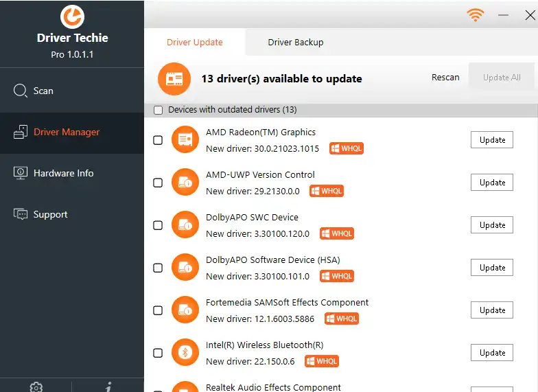Check the AMD Radeon(TM) Graphics checkbox
Viewport: 538px width, 392px height.
pos(158,140)
